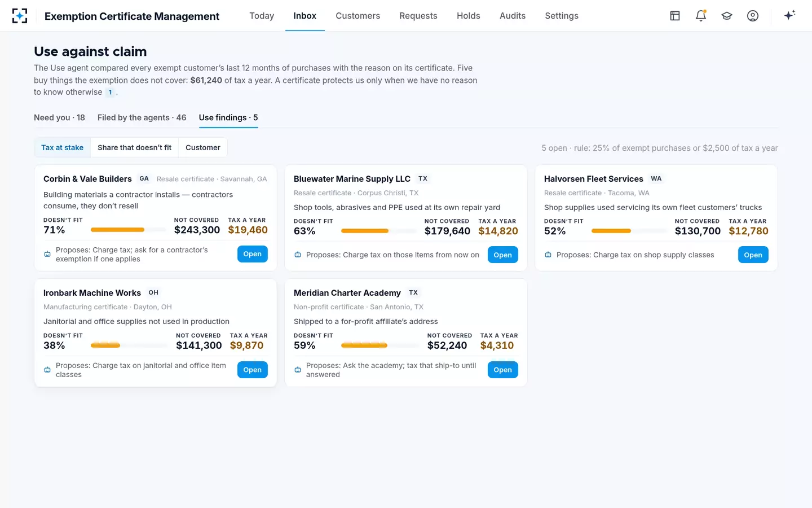The height and width of the screenshot is (508, 812).
Task: Click the Bluewater Marine Supply LLC name
Action: (x=352, y=179)
